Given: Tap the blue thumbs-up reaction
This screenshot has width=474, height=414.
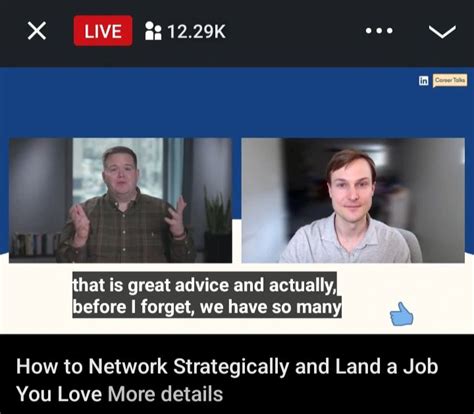Looking at the screenshot, I should click(401, 314).
